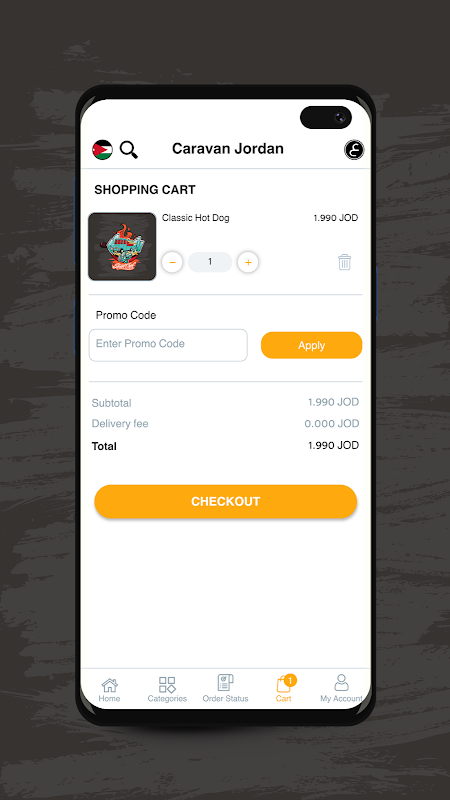
Task: Tap the Jordan flag country icon
Action: click(102, 149)
